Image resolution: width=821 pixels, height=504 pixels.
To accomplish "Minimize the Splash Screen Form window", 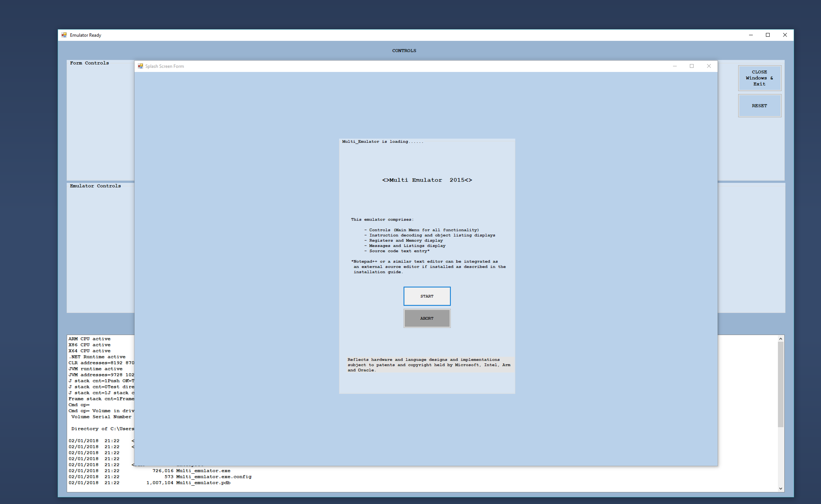I will (675, 66).
